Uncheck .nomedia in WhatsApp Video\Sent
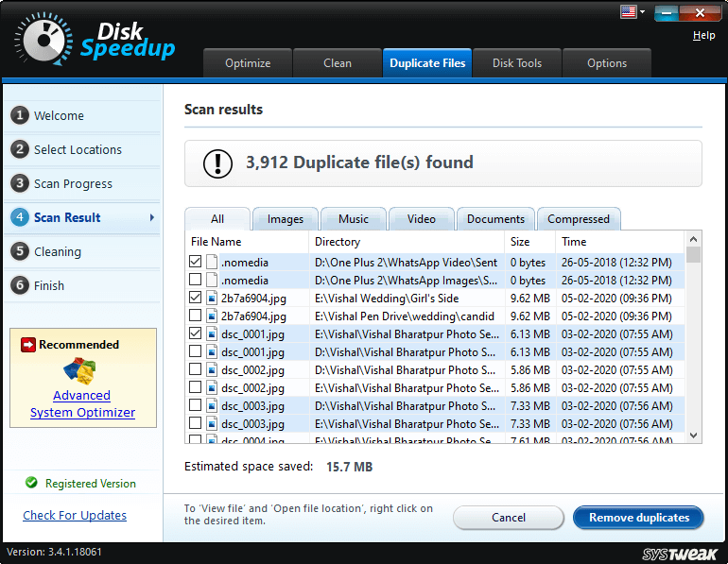This screenshot has height=564, width=728. (x=195, y=261)
